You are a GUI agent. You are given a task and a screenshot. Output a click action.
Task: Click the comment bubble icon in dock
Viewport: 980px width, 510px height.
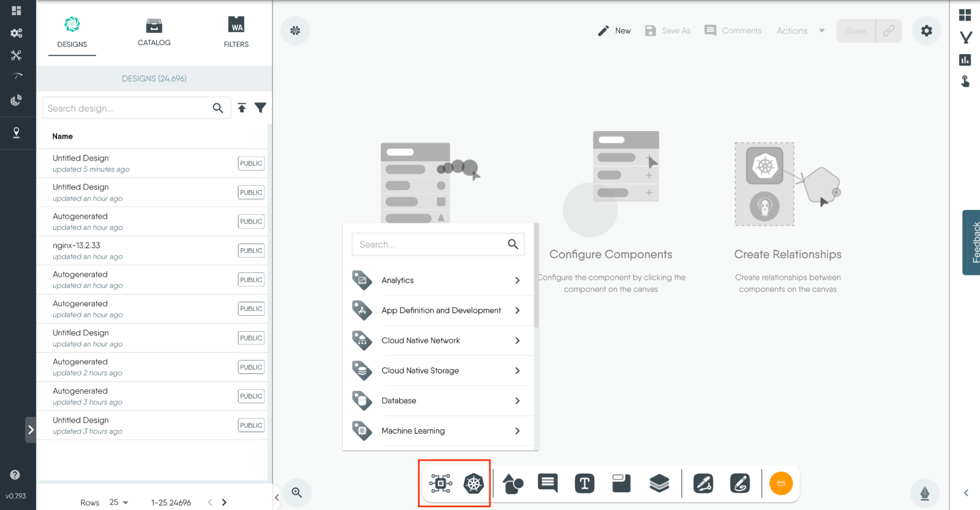[x=548, y=483]
